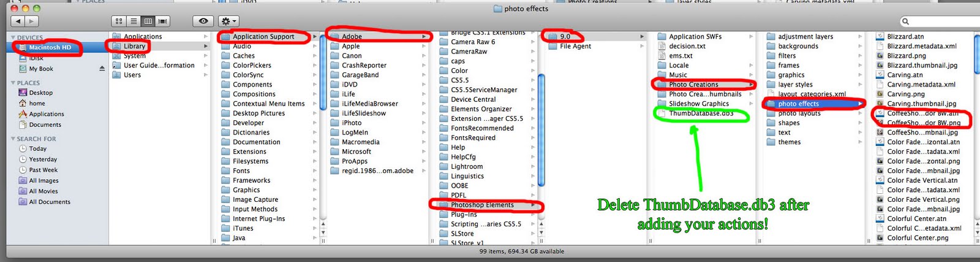Select the regid.1986...om.adobe folder
Screen dimensions: 980x262
[x=377, y=171]
